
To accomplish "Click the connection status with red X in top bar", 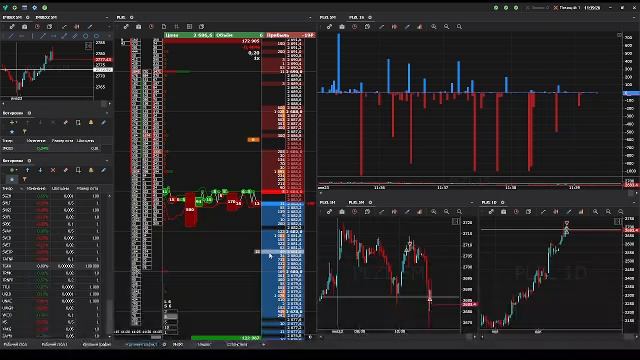I will pos(567,7).
